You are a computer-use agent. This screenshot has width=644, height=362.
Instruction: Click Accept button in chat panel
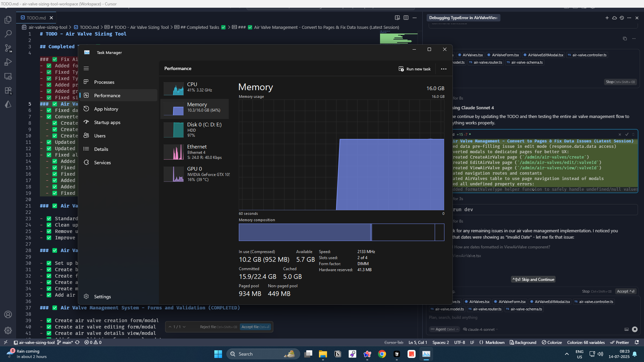click(626, 291)
